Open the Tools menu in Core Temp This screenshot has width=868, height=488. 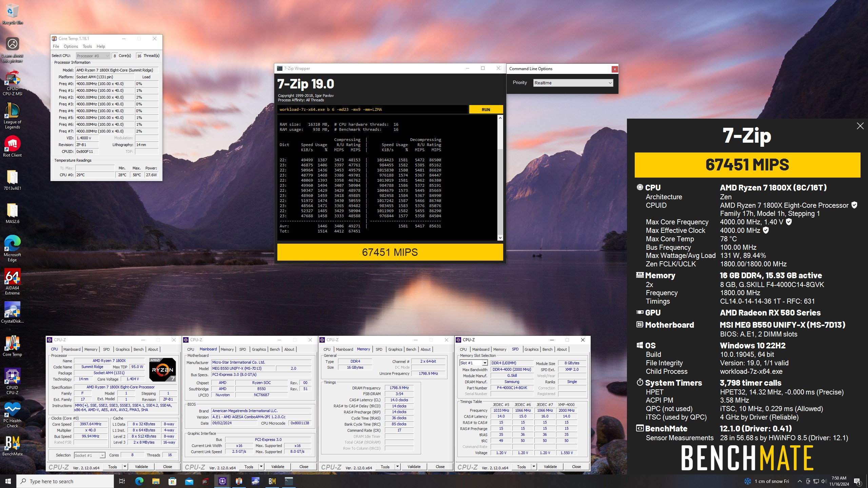(87, 46)
